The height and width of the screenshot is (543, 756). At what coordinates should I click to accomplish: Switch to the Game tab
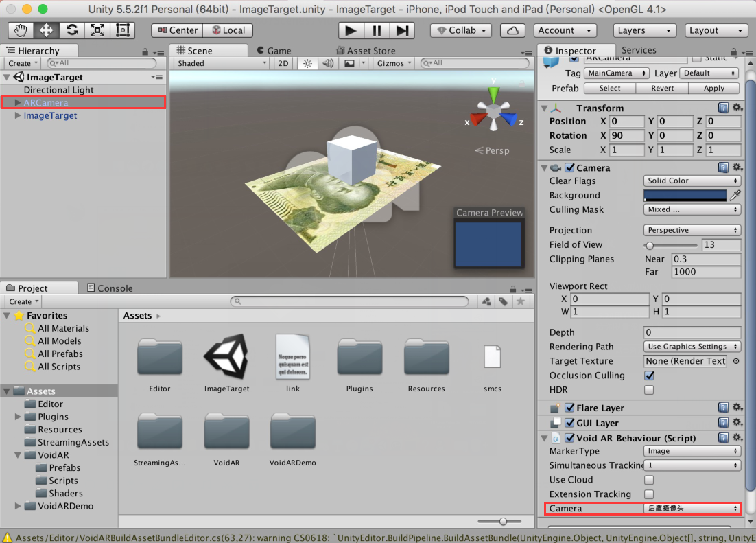274,51
